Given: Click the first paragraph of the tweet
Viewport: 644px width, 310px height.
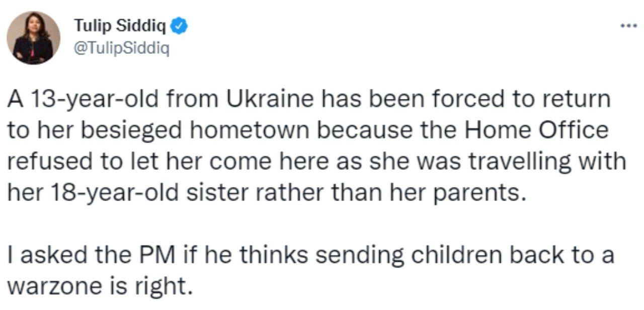Looking at the screenshot, I should click(317, 146).
